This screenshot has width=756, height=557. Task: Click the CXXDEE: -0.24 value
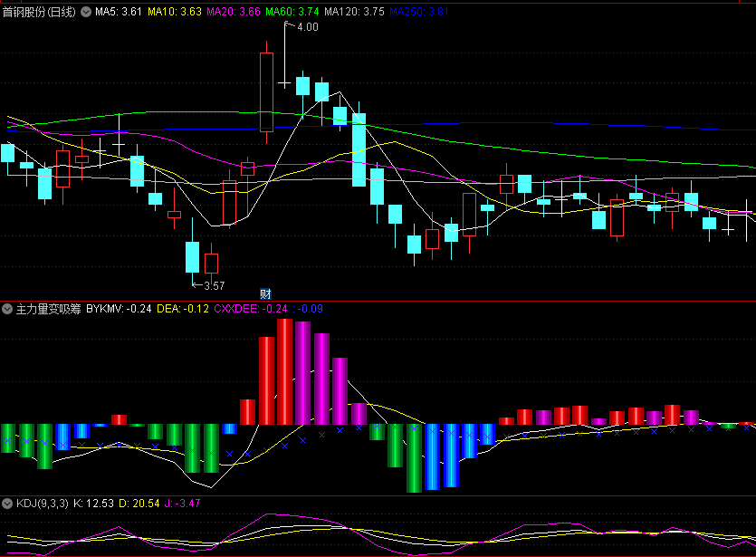coord(251,309)
